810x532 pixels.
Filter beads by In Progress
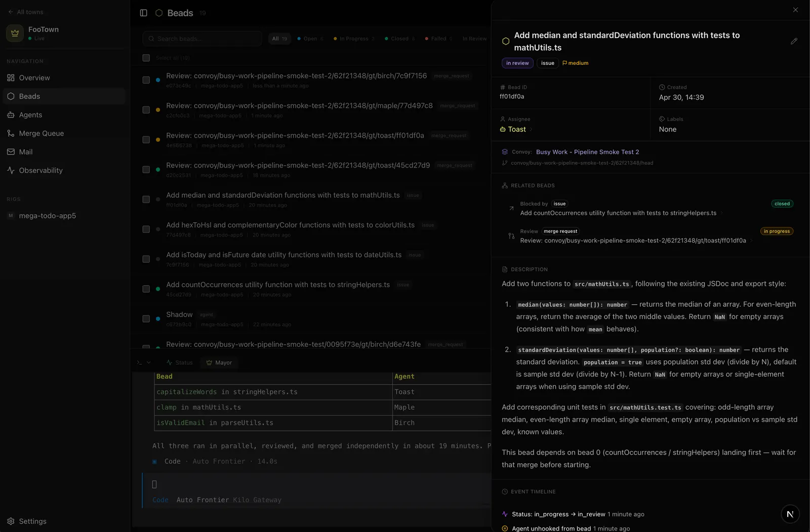(x=354, y=38)
